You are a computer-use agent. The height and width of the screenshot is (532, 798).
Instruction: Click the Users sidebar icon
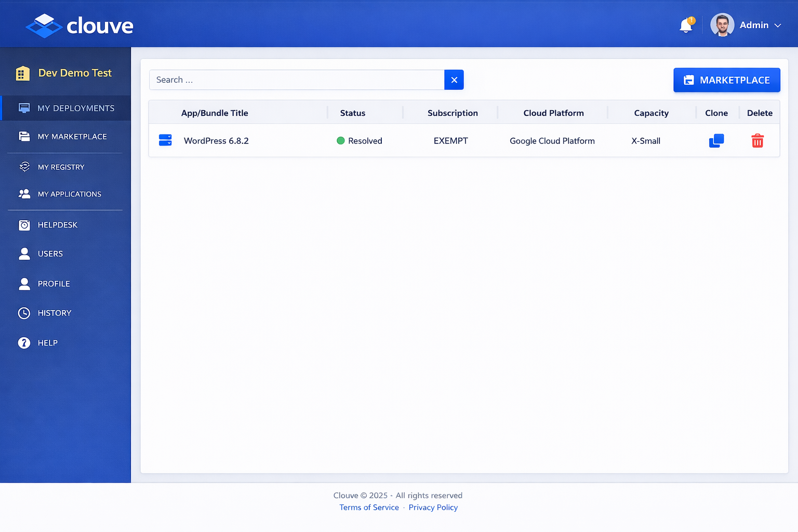pyautogui.click(x=24, y=254)
